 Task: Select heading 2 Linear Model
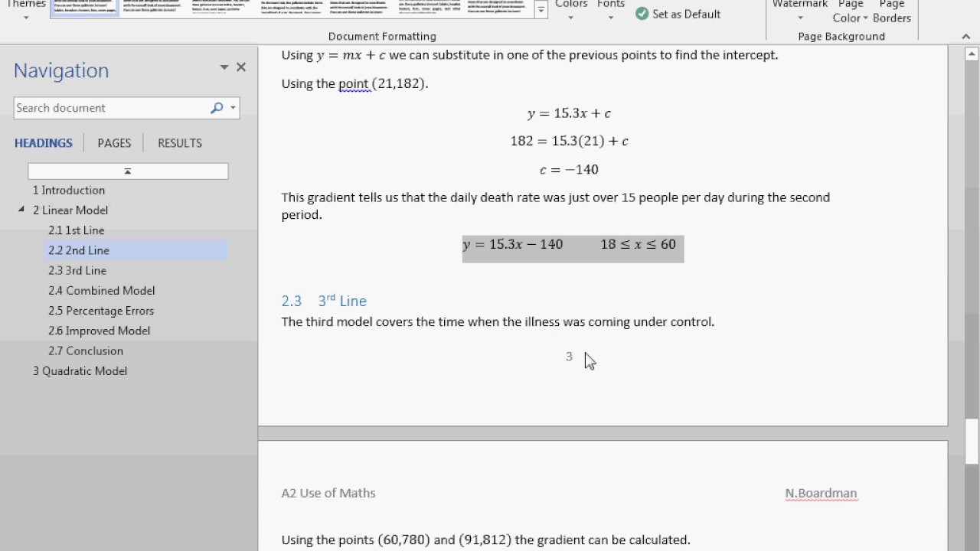70,210
